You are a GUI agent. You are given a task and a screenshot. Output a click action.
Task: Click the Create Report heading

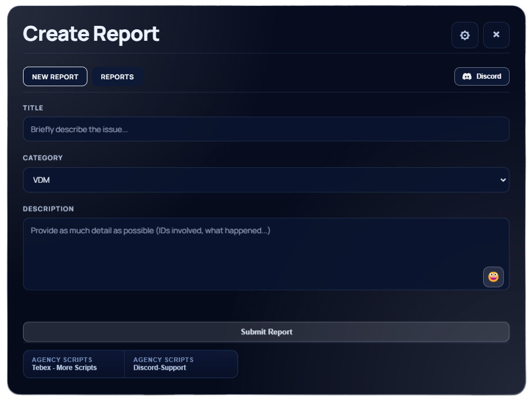pyautogui.click(x=91, y=34)
